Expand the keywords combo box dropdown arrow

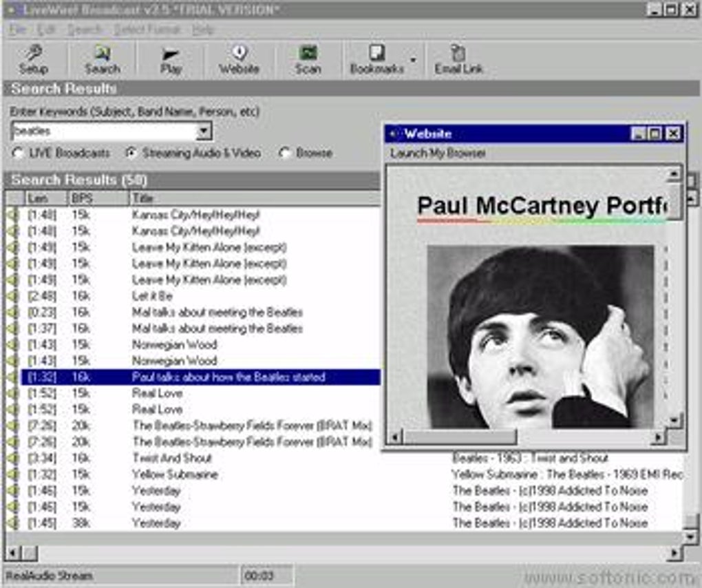[204, 131]
